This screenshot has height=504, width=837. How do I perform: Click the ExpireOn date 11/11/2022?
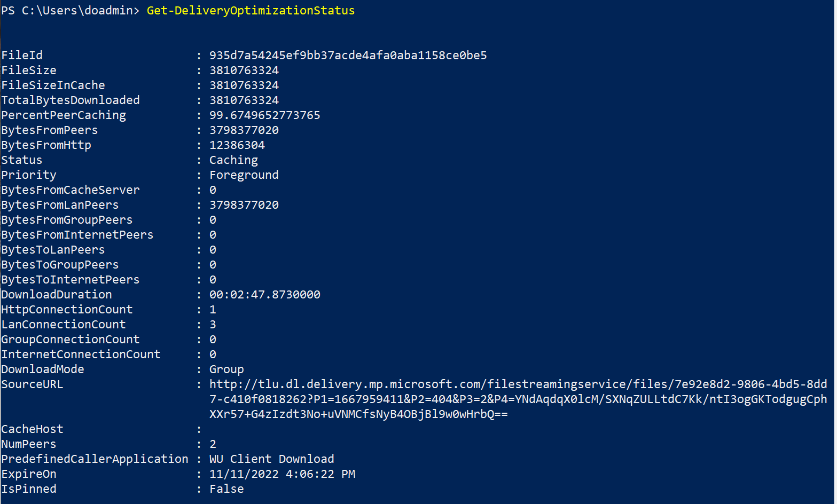click(244, 474)
